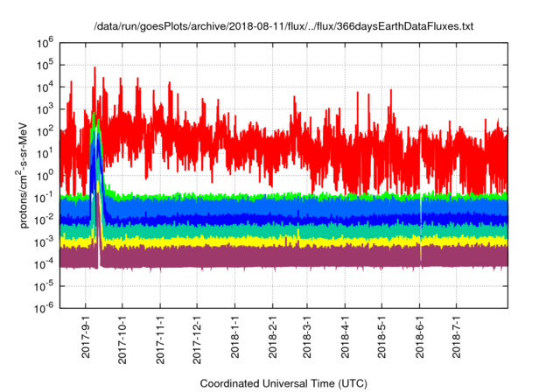Click the 10^6 y-axis tick label
The height and width of the screenshot is (392, 560).
pos(45,43)
